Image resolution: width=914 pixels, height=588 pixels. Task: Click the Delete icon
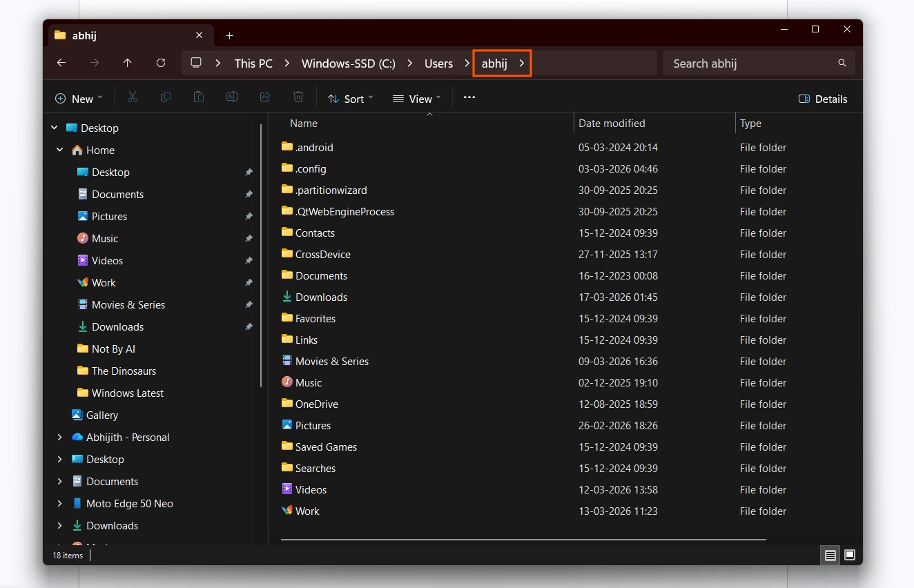click(298, 97)
